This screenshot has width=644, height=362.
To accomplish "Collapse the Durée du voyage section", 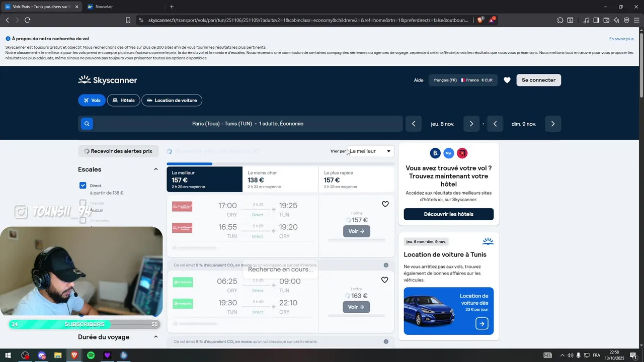I will pyautogui.click(x=156, y=337).
